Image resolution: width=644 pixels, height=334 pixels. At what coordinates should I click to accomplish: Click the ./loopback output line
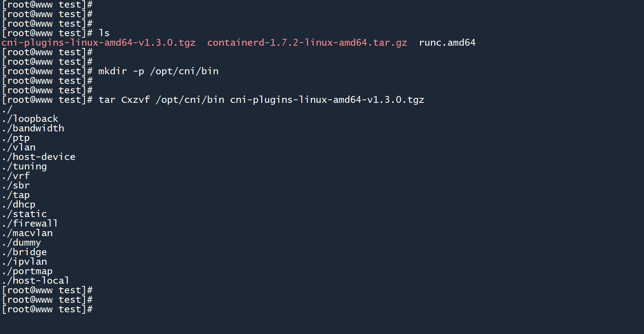pos(30,119)
